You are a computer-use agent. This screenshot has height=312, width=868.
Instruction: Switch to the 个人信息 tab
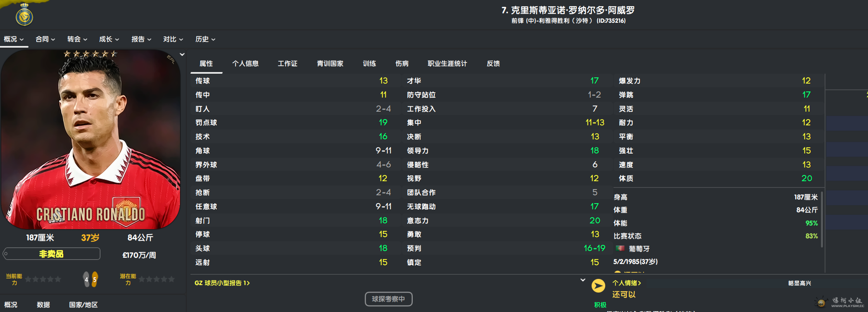point(245,63)
